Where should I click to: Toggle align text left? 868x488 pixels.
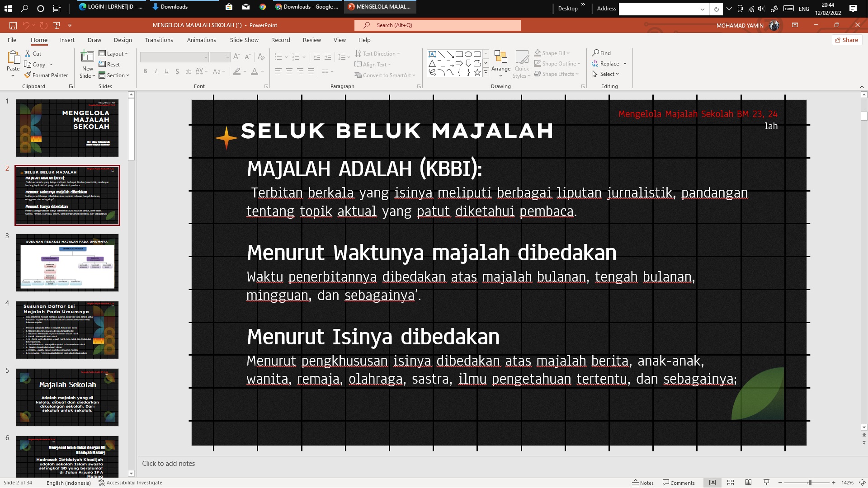(x=278, y=71)
